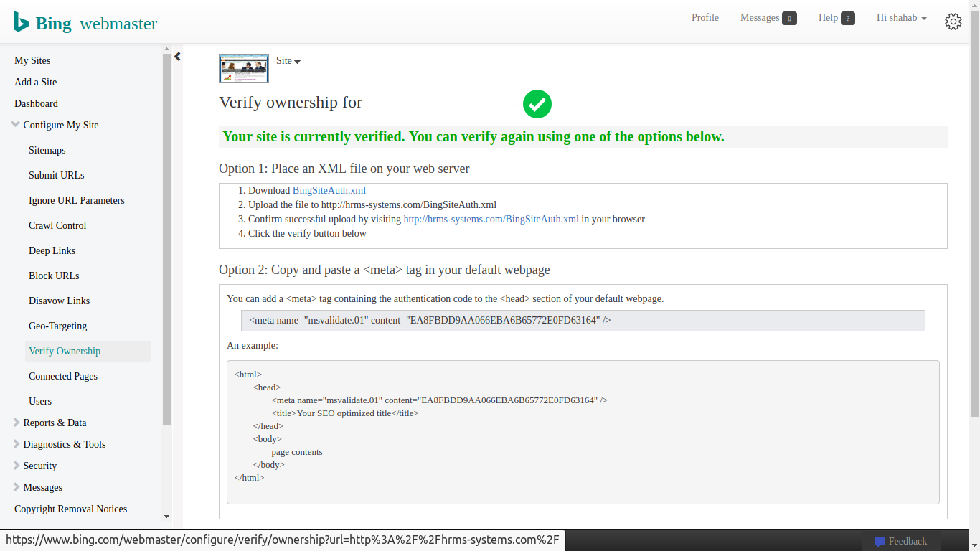980x551 pixels.
Task: Open the Profile link
Action: [x=705, y=18]
